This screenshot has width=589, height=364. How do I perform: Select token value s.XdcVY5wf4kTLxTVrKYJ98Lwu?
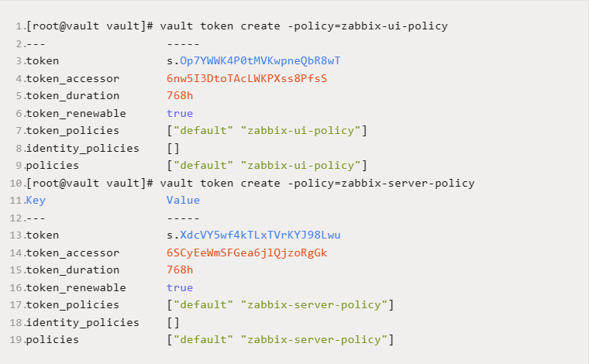click(253, 235)
